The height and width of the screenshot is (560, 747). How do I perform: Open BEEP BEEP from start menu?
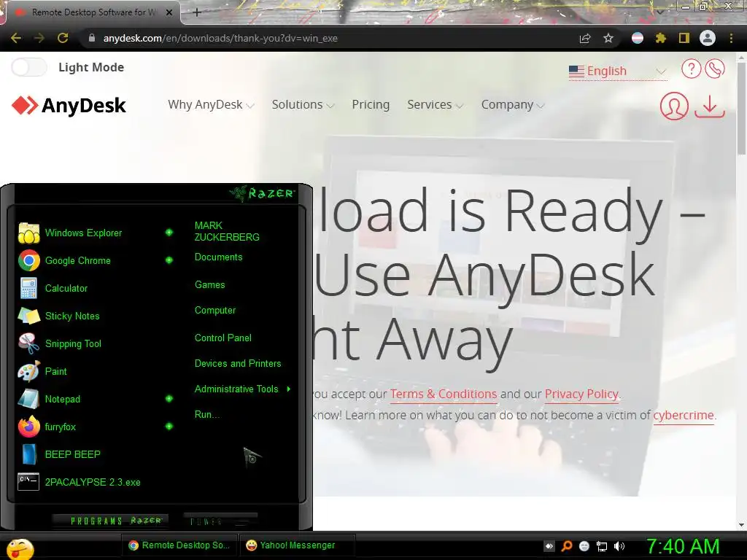72,454
